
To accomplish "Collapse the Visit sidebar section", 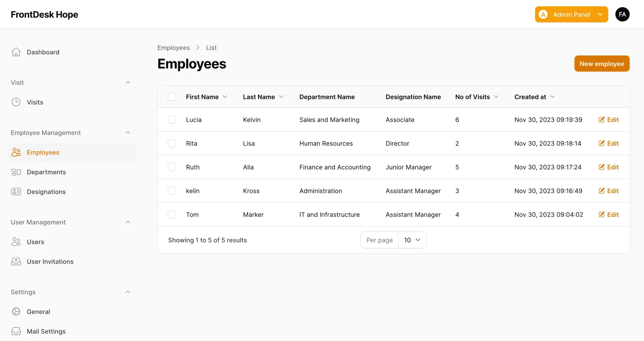I will click(128, 82).
